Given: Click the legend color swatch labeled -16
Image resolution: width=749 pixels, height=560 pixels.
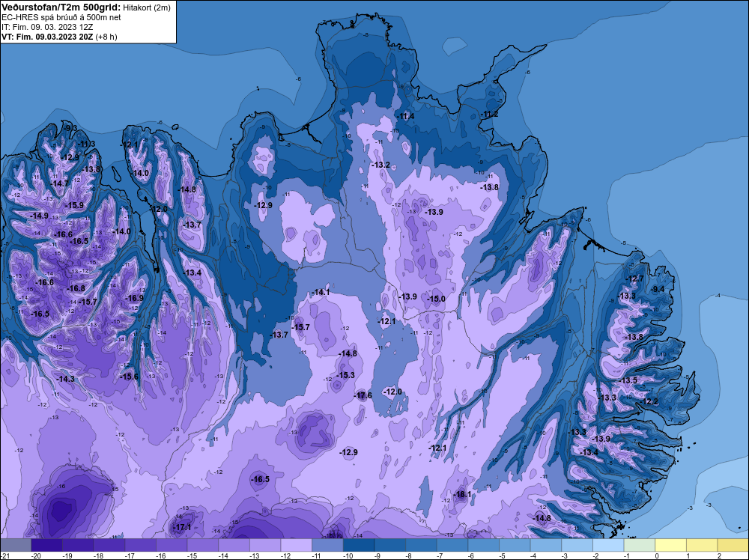Looking at the screenshot, I should 172,545.
